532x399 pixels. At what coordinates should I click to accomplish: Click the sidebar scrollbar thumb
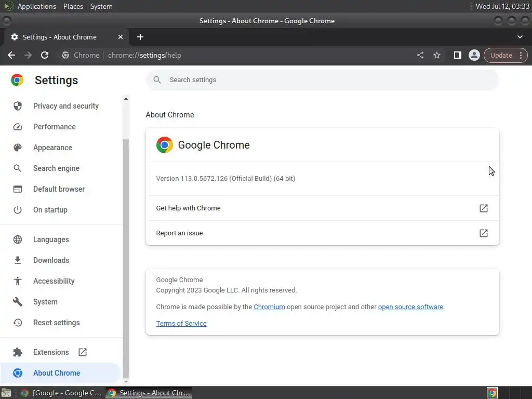coord(126,258)
